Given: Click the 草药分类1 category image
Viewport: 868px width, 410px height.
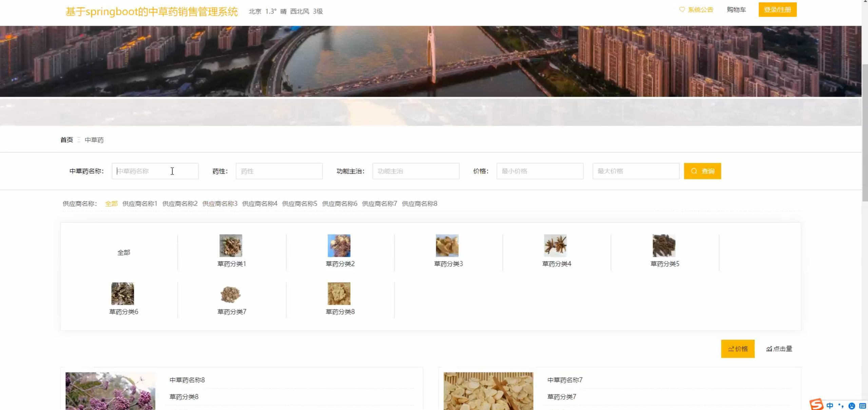Looking at the screenshot, I should pos(231,245).
